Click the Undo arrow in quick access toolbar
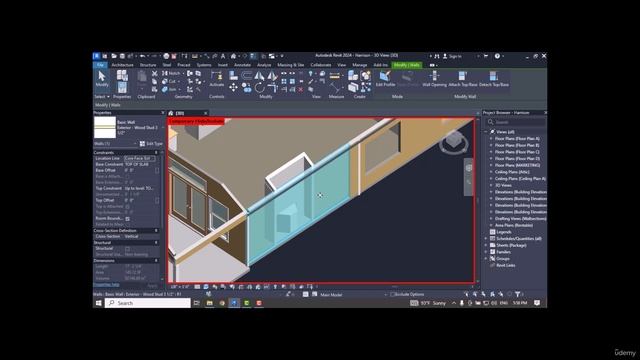640x360 pixels. (142, 56)
